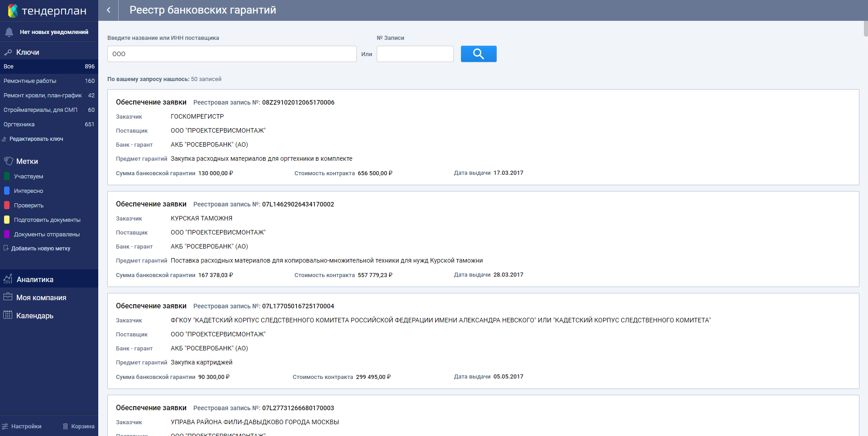The height and width of the screenshot is (436, 868).
Task: Open notifications bell icon
Action: 9,32
